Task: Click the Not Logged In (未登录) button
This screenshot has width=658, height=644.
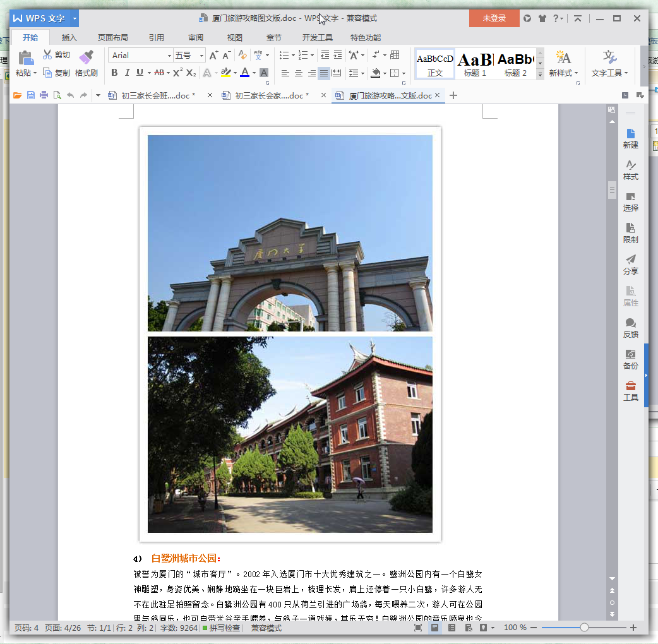Action: pyautogui.click(x=494, y=18)
